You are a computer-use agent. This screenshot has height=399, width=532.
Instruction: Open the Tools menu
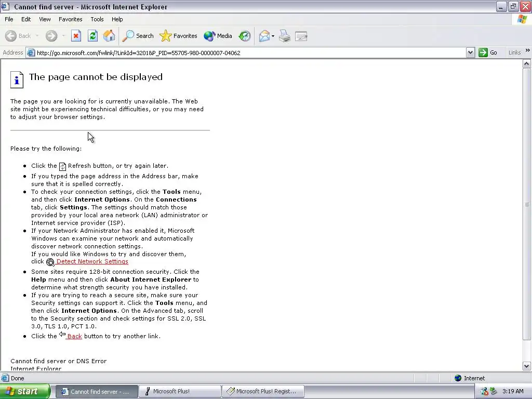click(97, 19)
